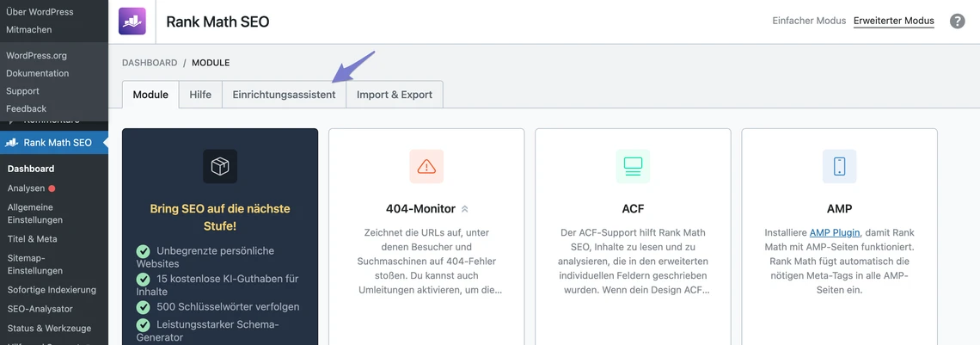Open SEO-Analysator in the sidebar
Image resolution: width=980 pixels, height=345 pixels.
(x=40, y=309)
